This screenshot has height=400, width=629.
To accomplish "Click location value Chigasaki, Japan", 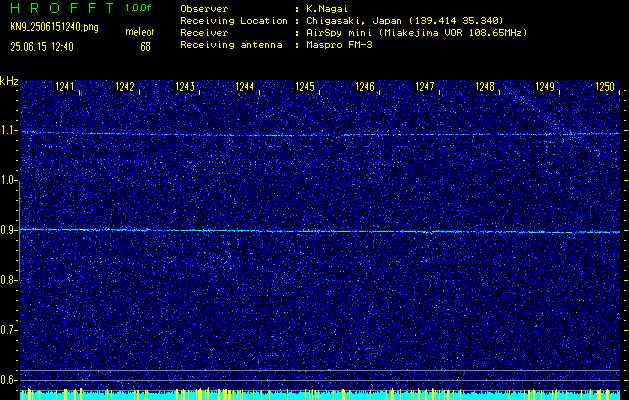I will (354, 21).
